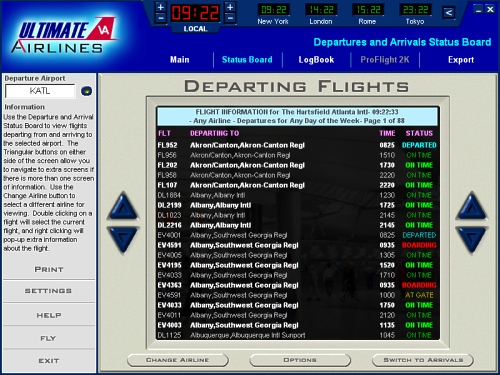
Task: Click the Departure Airport KATL input field
Action: coord(40,91)
